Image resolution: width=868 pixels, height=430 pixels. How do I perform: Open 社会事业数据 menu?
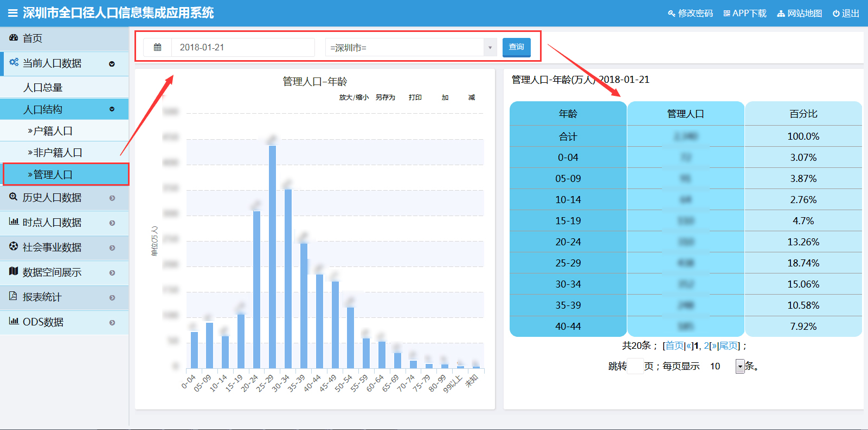(64, 247)
